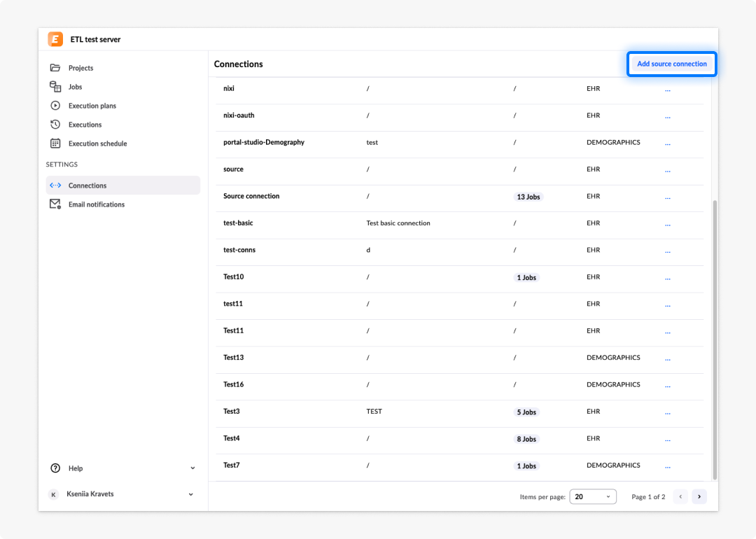Go to the next page of connections
Screen dimensions: 756x539
699,496
